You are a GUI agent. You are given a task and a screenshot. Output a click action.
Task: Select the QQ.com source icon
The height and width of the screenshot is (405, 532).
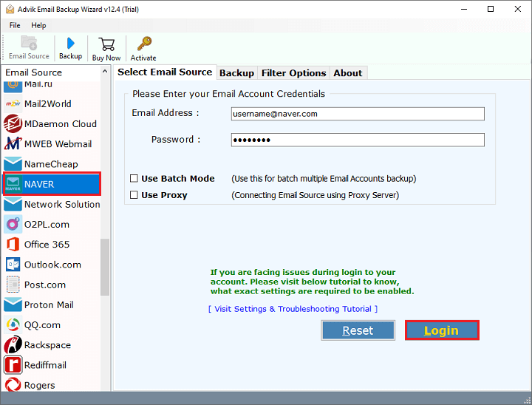(13, 325)
